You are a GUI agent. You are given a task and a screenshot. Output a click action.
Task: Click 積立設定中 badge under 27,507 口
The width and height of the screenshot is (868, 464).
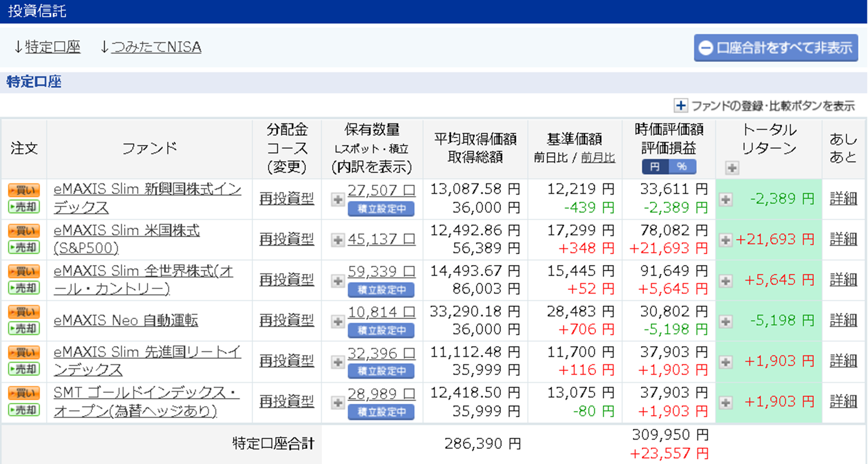(x=381, y=209)
